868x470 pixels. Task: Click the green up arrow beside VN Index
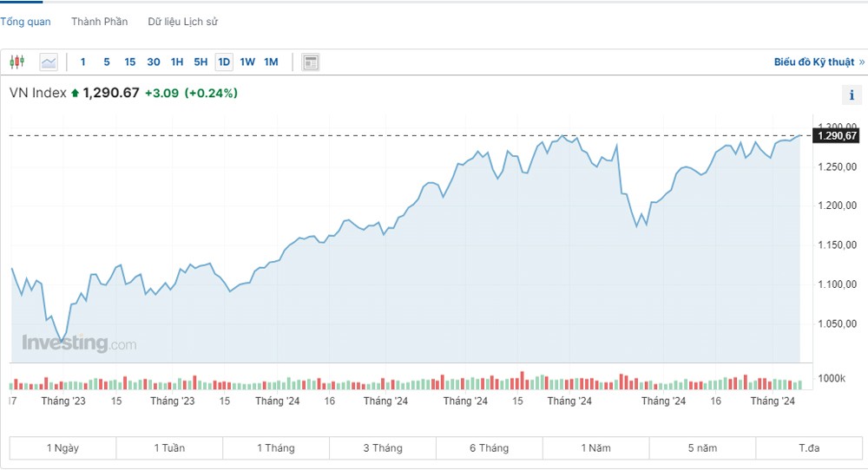click(76, 93)
